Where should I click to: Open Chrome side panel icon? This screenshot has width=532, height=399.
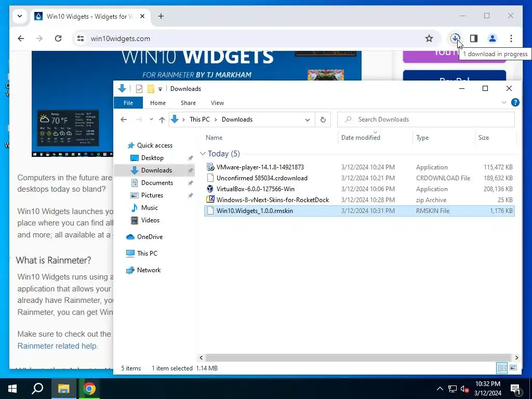[474, 38]
